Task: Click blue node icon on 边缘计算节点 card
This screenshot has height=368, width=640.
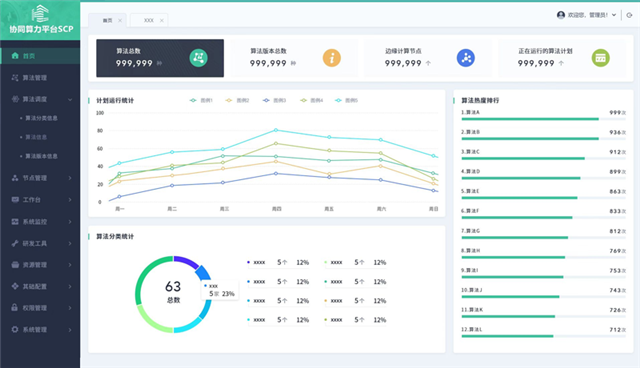Action: click(466, 58)
